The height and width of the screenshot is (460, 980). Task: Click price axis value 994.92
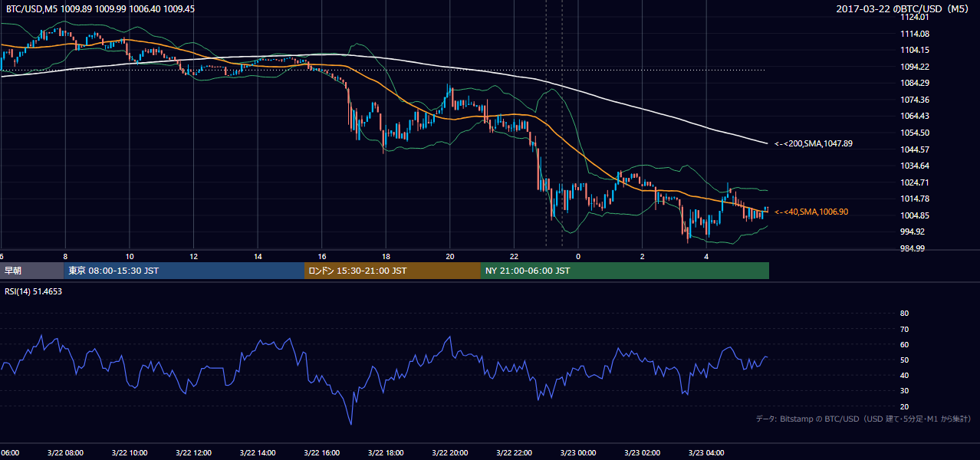coord(913,232)
